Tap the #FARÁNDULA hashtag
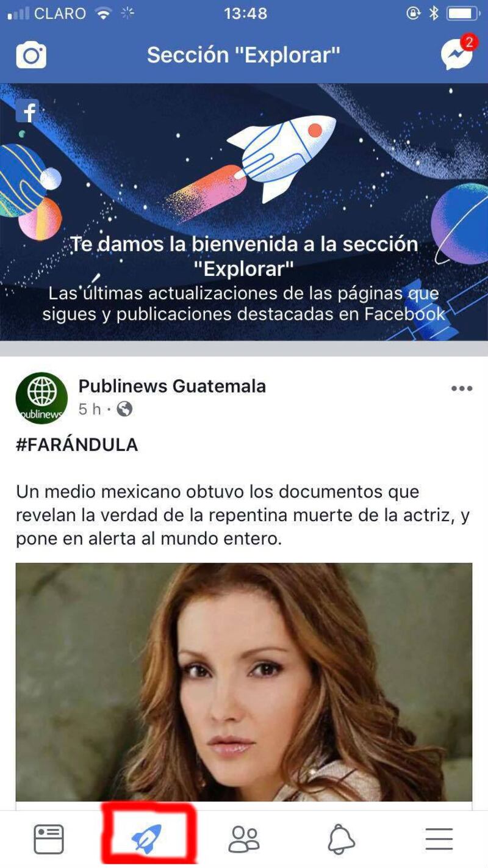 point(77,445)
